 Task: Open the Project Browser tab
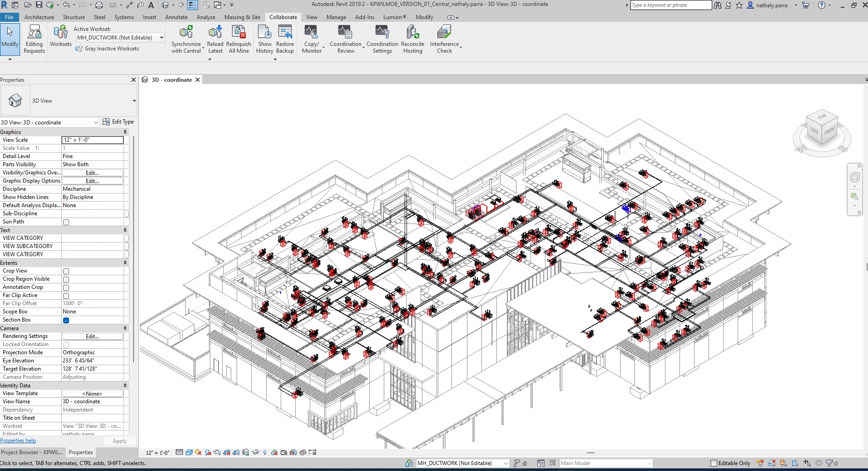(32, 452)
